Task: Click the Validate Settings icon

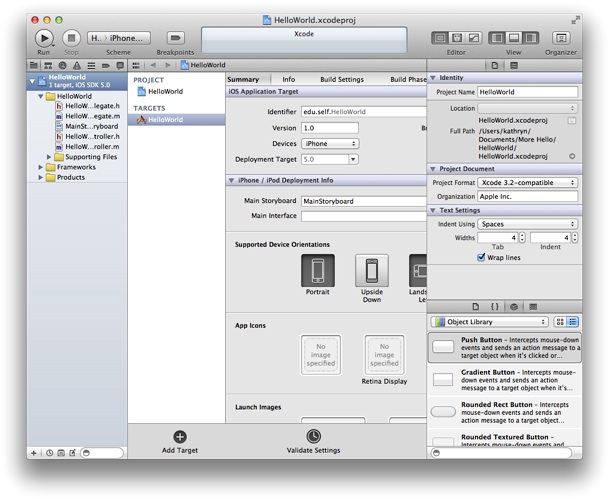Action: tap(314, 437)
